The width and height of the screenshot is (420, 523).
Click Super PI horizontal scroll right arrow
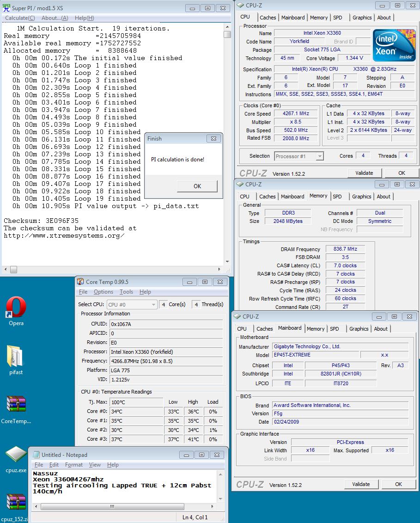tap(219, 269)
